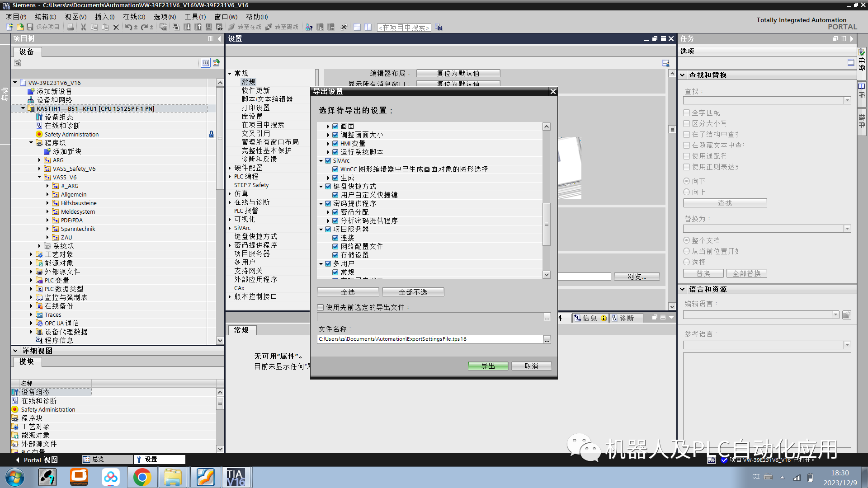Click the export list vertical scrollbar thumb
The width and height of the screenshot is (868, 488).
tap(547, 224)
